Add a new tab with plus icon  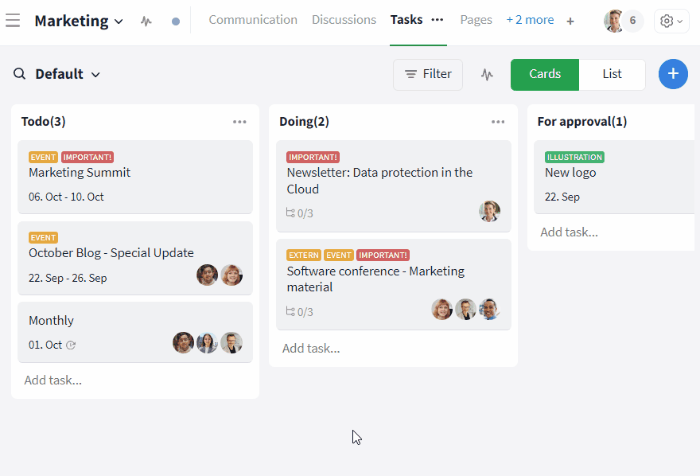point(570,21)
